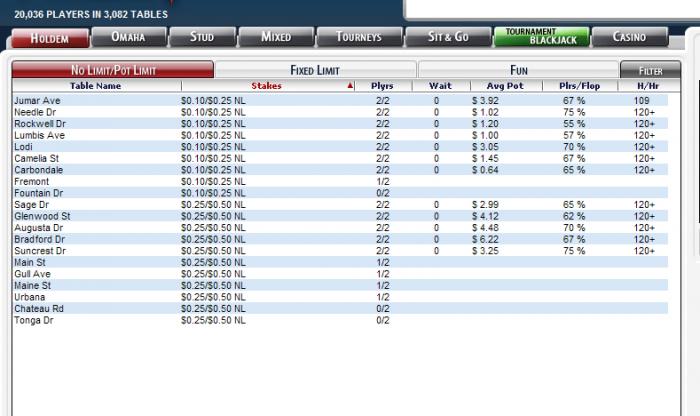Select the Sage Dr table
The width and height of the screenshot is (700, 416).
pyautogui.click(x=340, y=205)
